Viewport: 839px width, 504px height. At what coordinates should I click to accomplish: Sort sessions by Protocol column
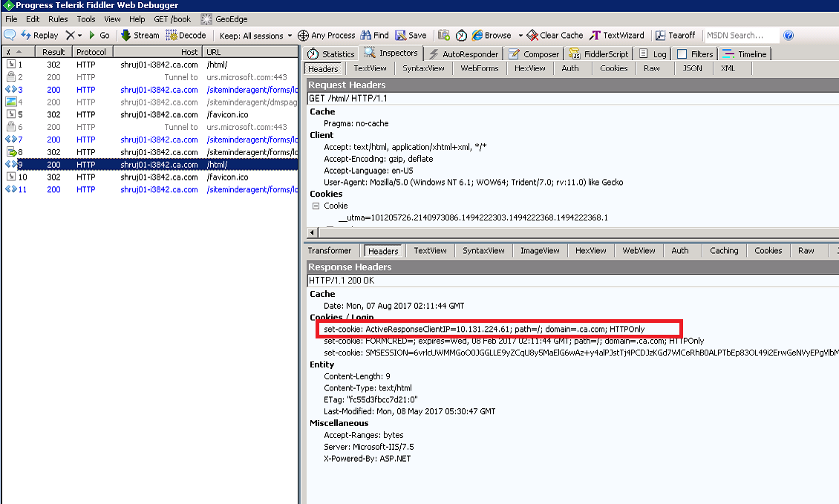(92, 52)
